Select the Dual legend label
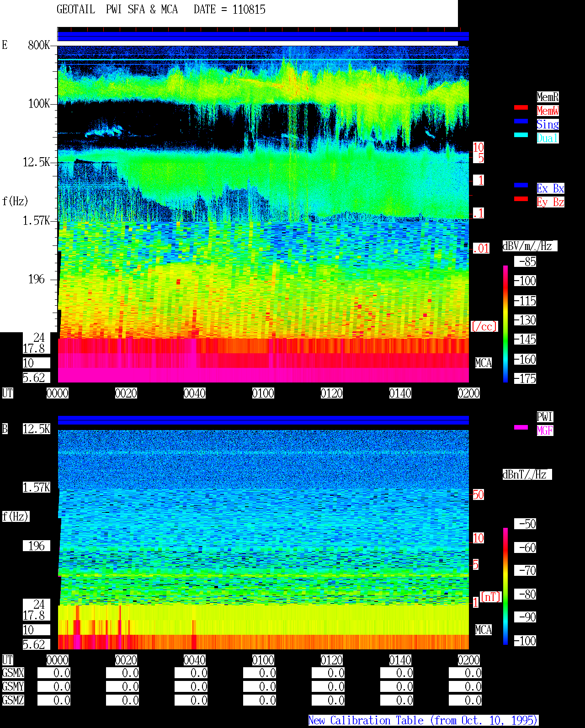 (548, 138)
